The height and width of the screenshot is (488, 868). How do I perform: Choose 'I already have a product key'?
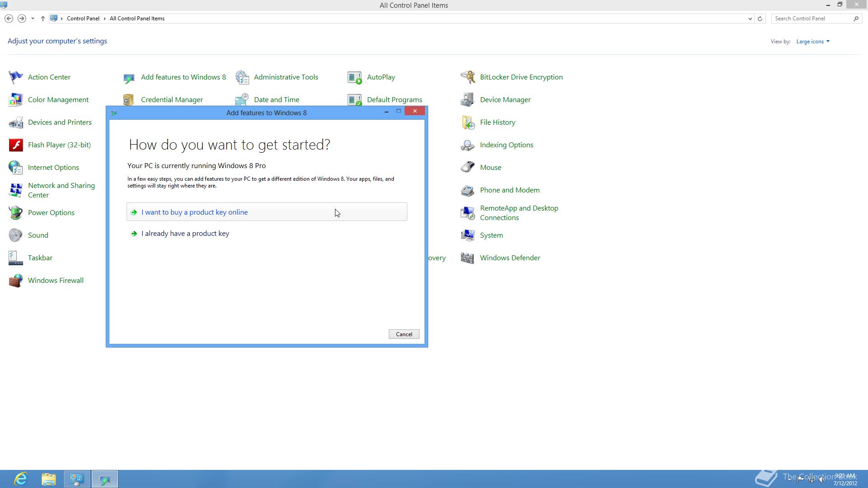(185, 234)
